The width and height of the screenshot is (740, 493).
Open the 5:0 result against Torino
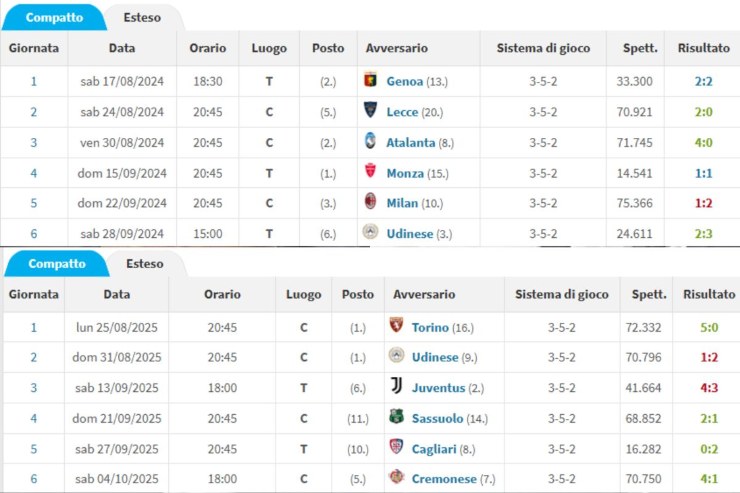[x=708, y=327]
